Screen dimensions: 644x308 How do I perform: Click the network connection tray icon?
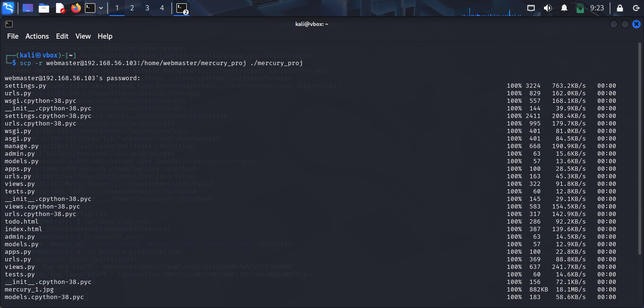pos(531,8)
